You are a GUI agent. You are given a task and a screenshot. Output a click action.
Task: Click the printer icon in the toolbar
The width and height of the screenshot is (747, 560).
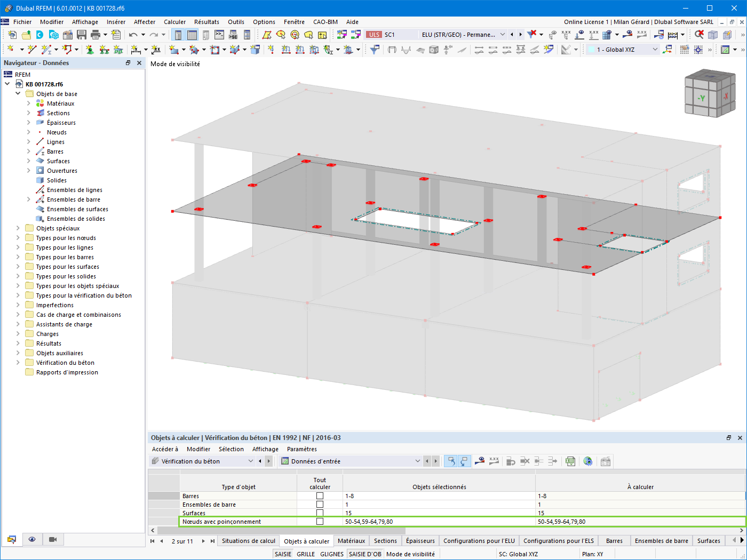96,35
